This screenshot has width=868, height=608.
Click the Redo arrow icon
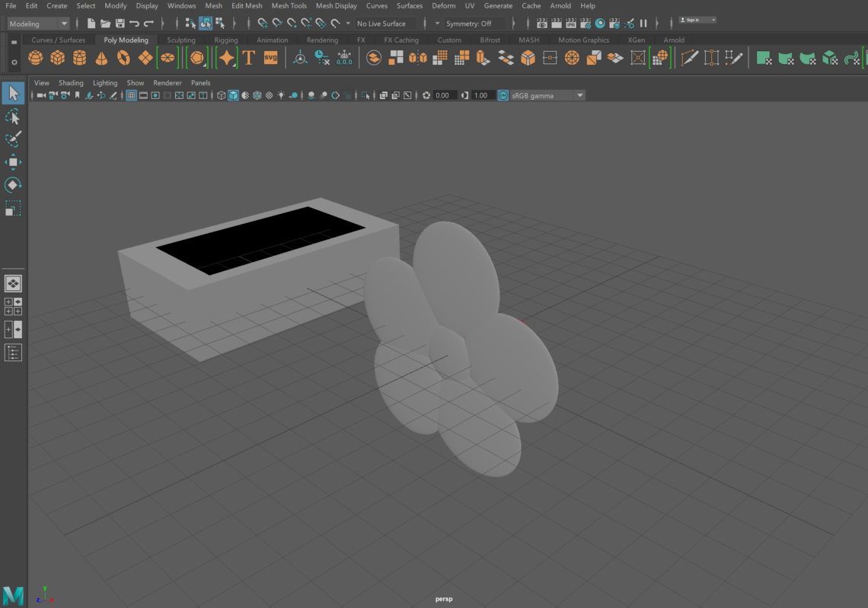(x=148, y=24)
